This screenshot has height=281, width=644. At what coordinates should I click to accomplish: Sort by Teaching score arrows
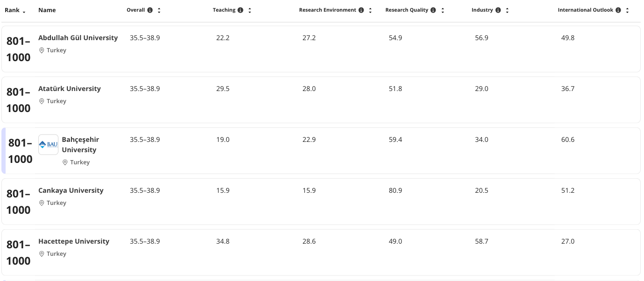250,10
